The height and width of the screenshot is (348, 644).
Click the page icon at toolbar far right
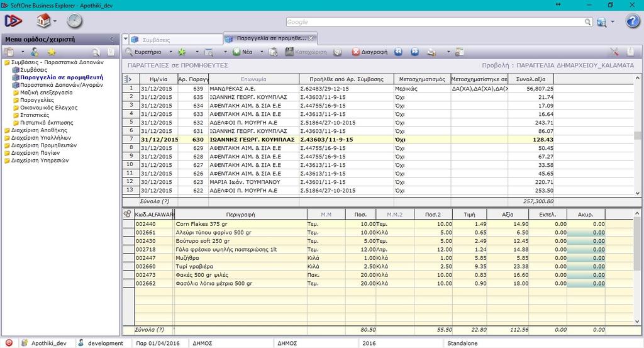tap(630, 52)
